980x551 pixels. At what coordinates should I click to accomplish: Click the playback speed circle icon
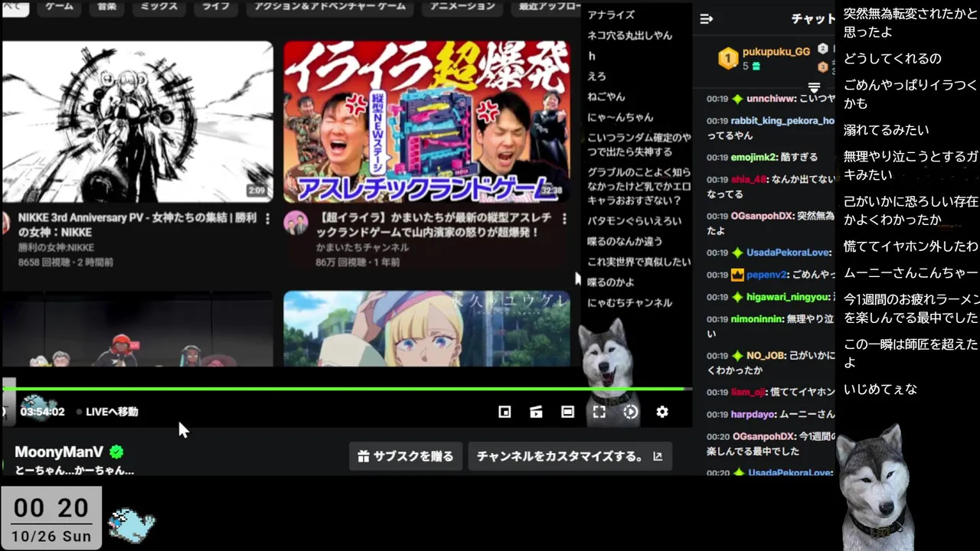pos(630,412)
